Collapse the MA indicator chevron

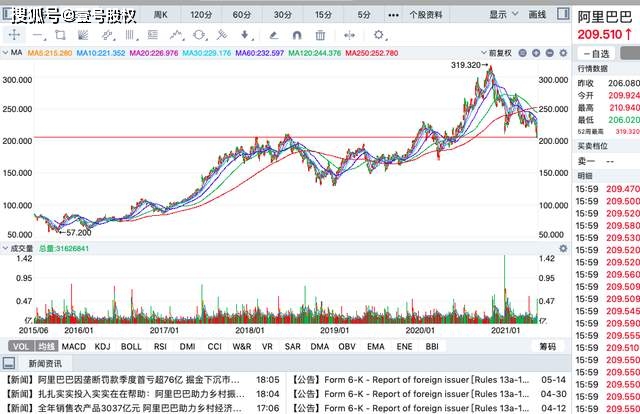(5, 53)
